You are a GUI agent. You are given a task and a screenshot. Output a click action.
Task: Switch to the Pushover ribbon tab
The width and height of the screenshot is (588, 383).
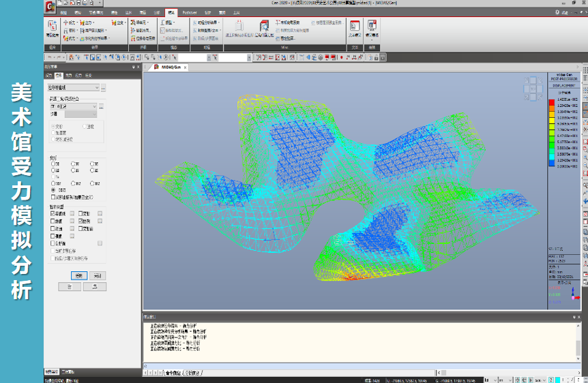[190, 12]
